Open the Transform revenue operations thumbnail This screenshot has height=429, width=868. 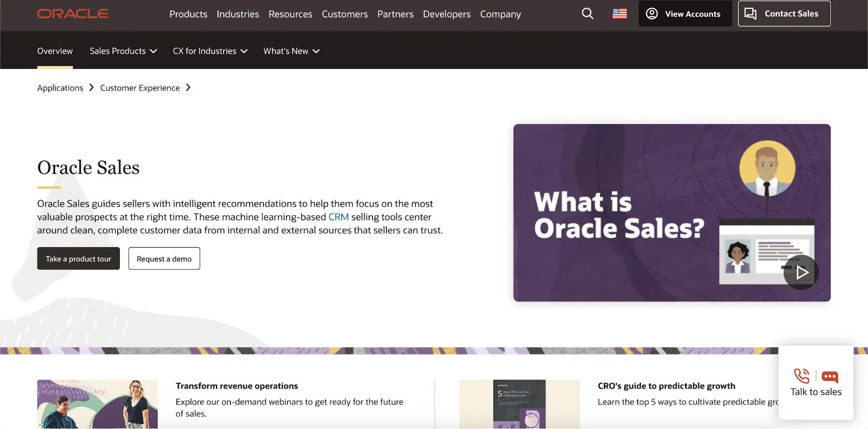[x=97, y=404]
